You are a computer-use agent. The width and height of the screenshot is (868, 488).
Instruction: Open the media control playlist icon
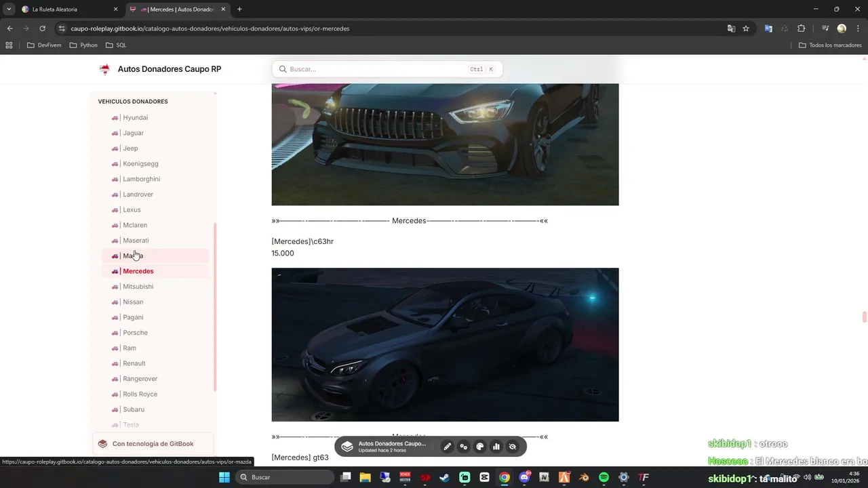[x=825, y=28]
